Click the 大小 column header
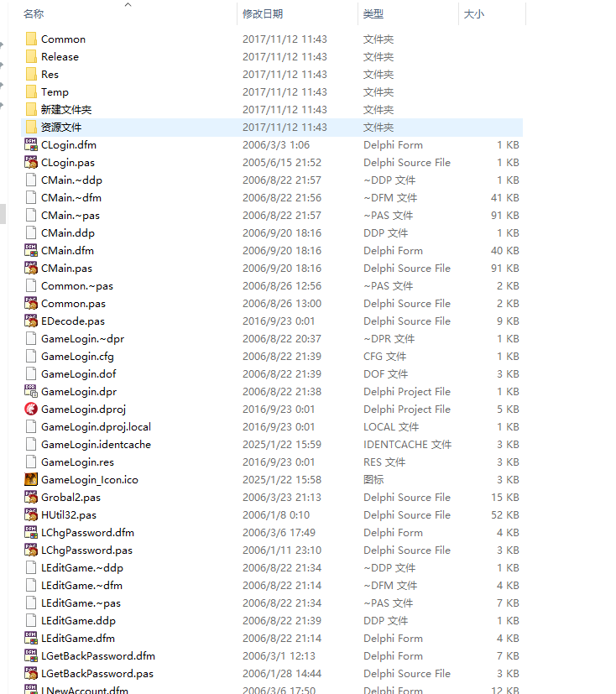 click(x=473, y=14)
